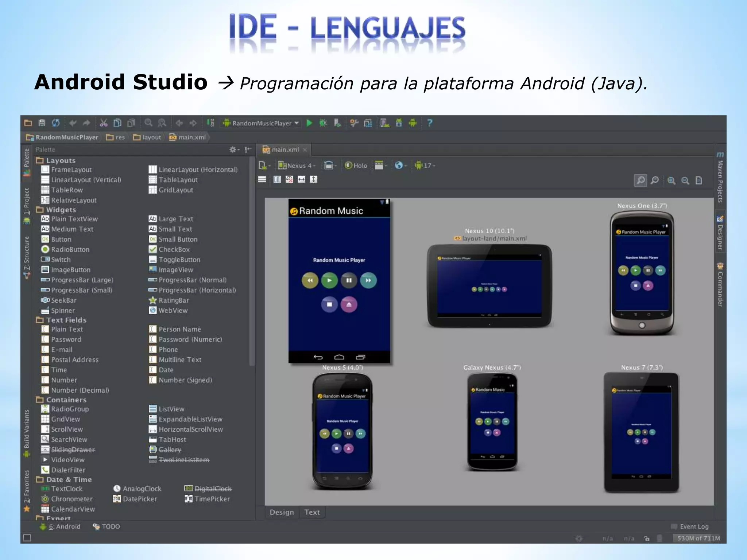
Task: Open the 6: Android tool window
Action: (x=60, y=526)
